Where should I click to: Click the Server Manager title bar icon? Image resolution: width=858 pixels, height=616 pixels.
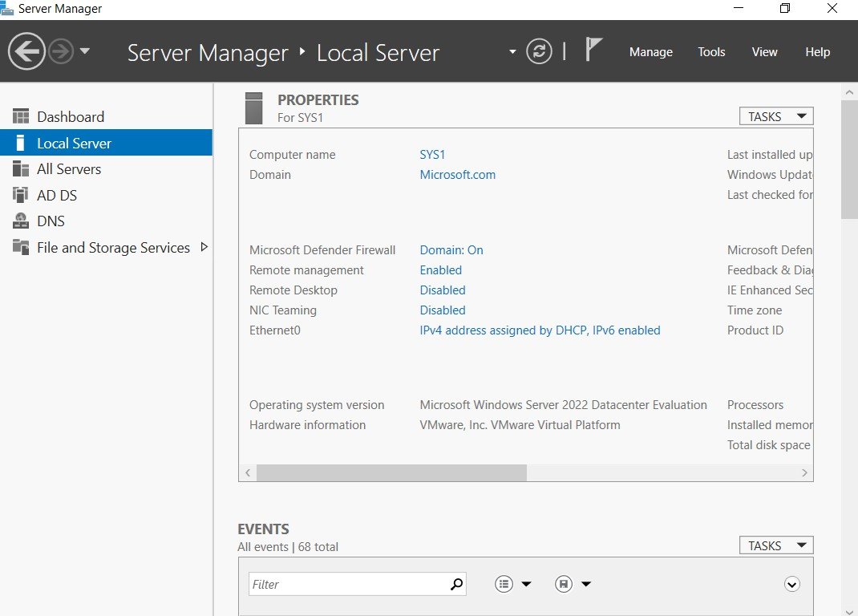pyautogui.click(x=6, y=8)
